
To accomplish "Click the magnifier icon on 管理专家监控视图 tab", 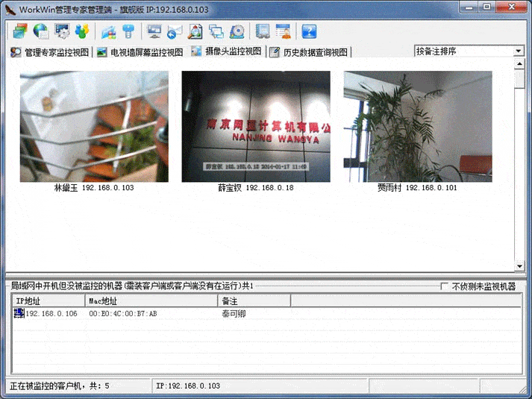I will pos(16,52).
